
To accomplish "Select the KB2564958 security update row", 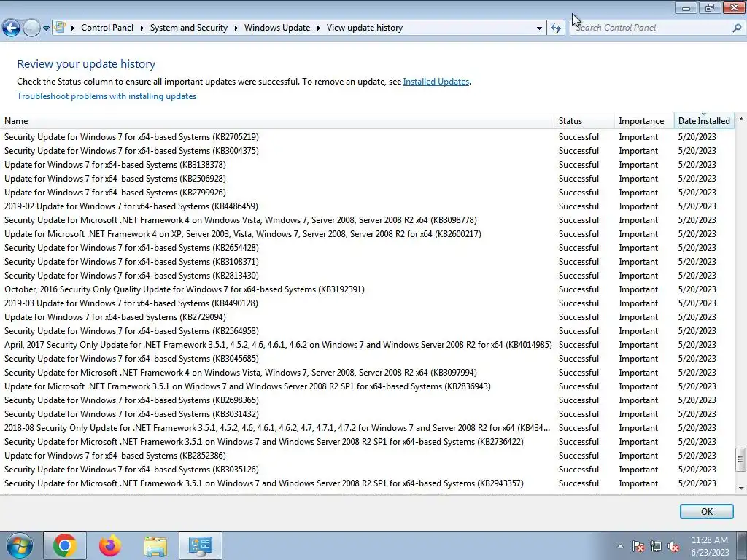I will [x=368, y=330].
